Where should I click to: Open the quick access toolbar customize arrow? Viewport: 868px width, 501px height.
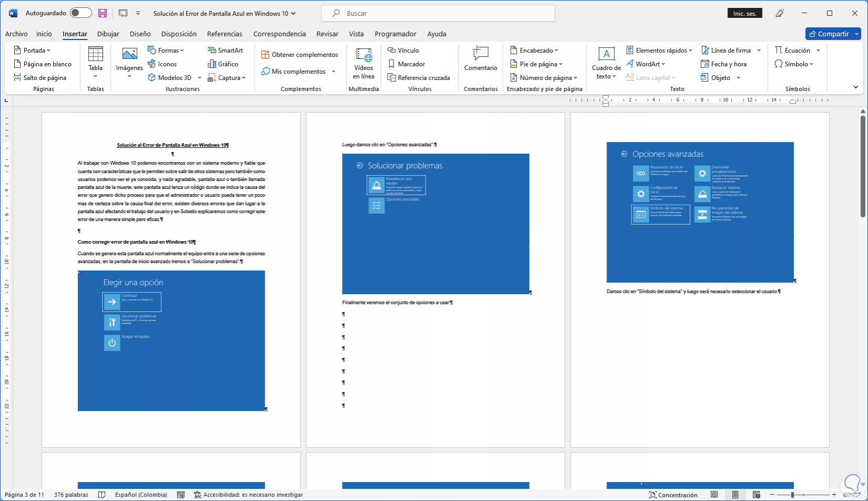138,13
